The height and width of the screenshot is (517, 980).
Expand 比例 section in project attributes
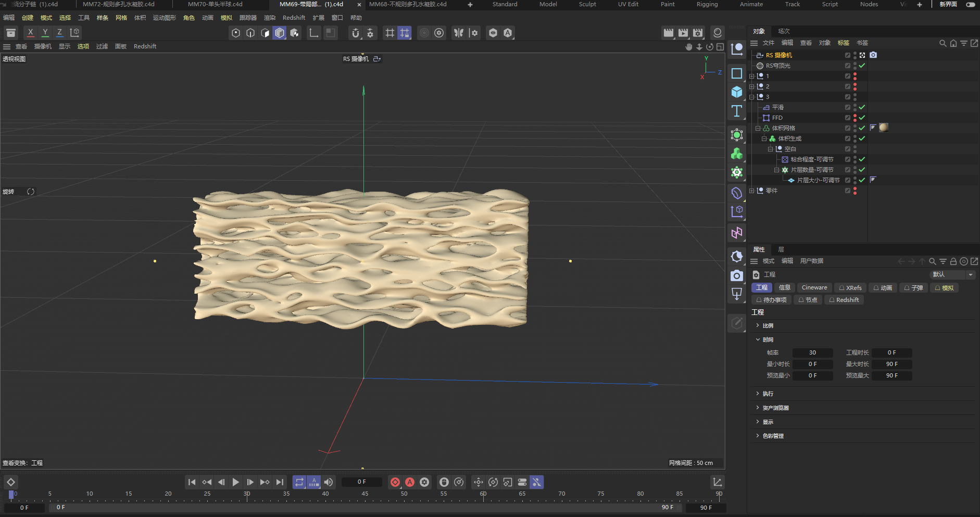[758, 325]
